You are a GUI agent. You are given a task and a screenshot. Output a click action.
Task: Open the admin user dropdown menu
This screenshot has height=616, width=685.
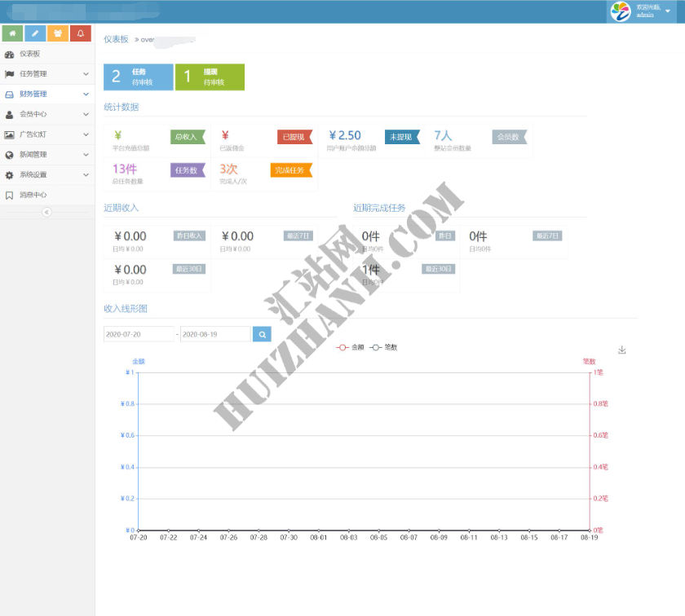[x=641, y=11]
